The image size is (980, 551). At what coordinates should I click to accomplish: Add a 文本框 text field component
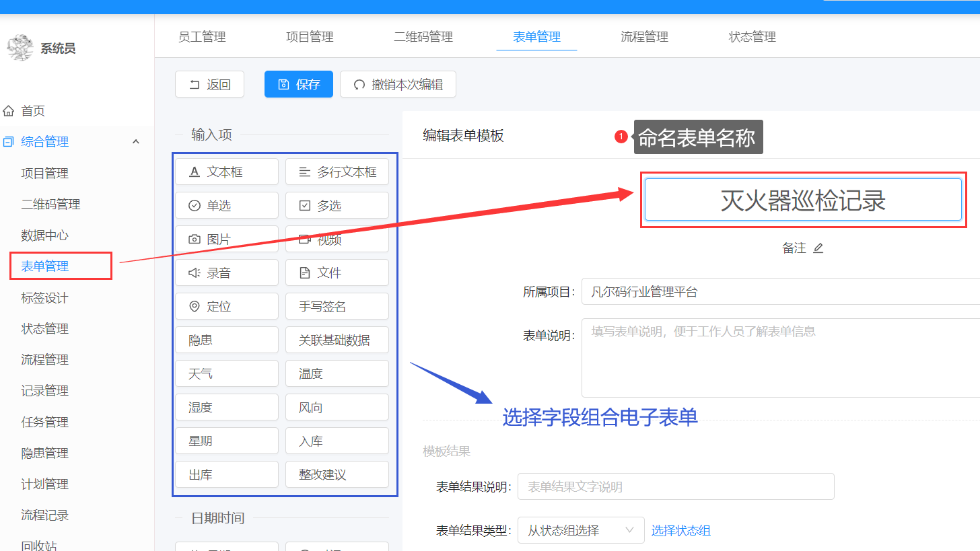click(x=226, y=172)
